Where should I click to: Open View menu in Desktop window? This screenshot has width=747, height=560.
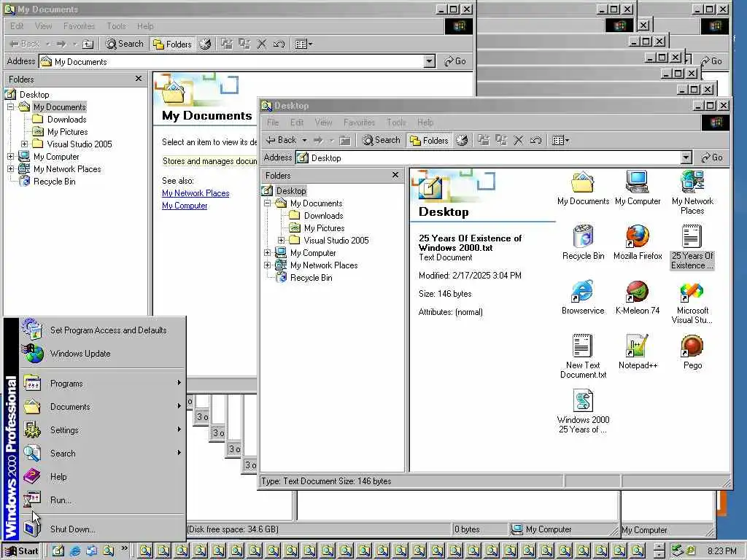323,122
